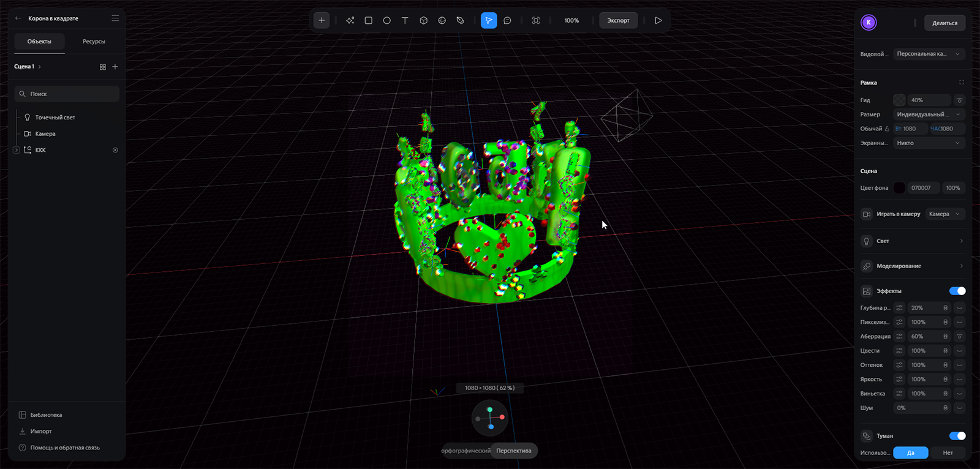Open the hamburger menu beside the file name
The height and width of the screenshot is (469, 980).
click(x=115, y=18)
